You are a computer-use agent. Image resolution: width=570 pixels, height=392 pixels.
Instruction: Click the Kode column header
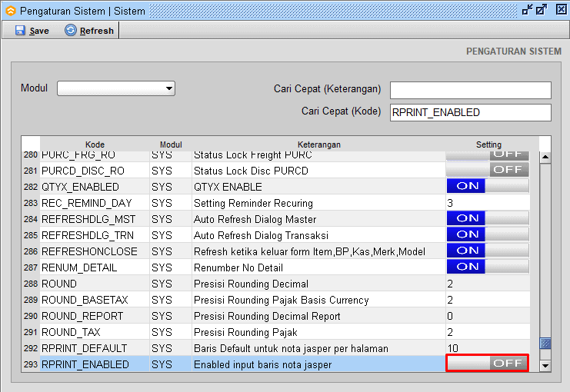tap(95, 145)
